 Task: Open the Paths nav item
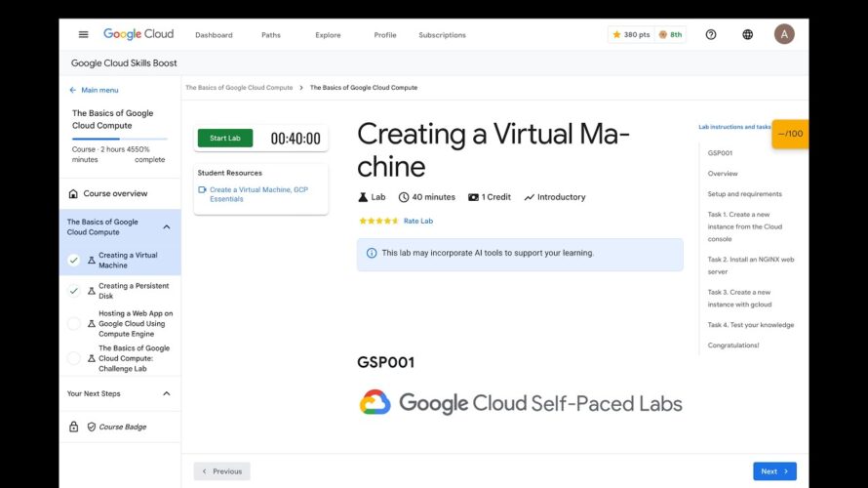click(271, 35)
